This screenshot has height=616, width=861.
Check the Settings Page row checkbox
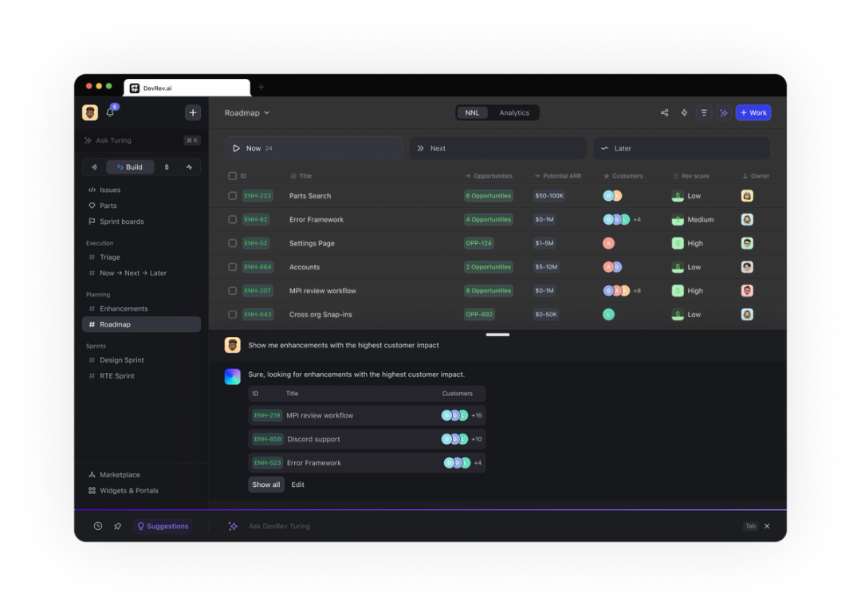coord(232,243)
